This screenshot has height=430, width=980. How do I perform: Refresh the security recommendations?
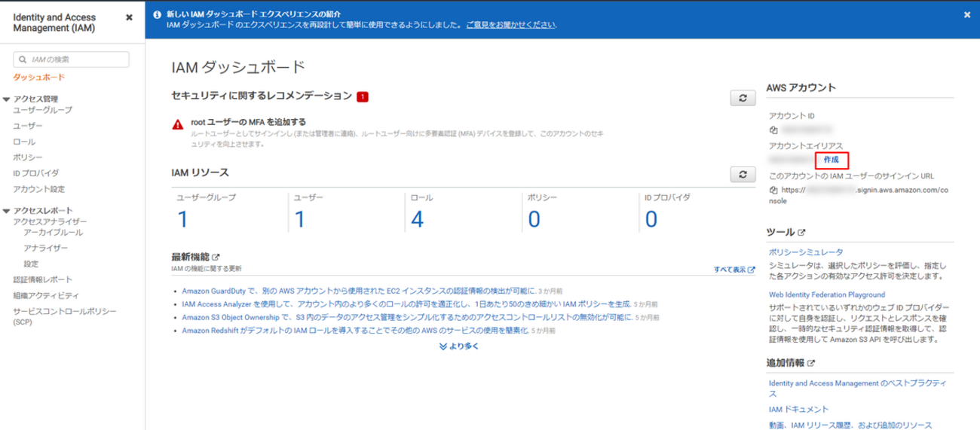point(743,99)
